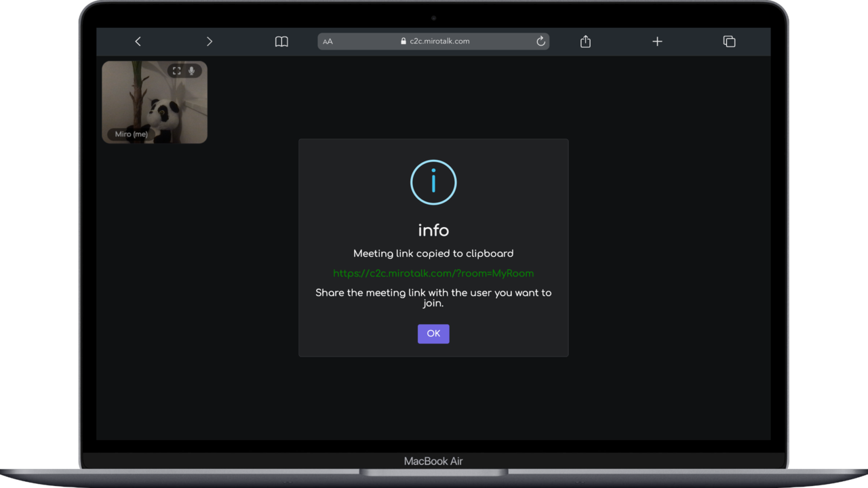Open the MyRoom meeting link

click(x=433, y=273)
